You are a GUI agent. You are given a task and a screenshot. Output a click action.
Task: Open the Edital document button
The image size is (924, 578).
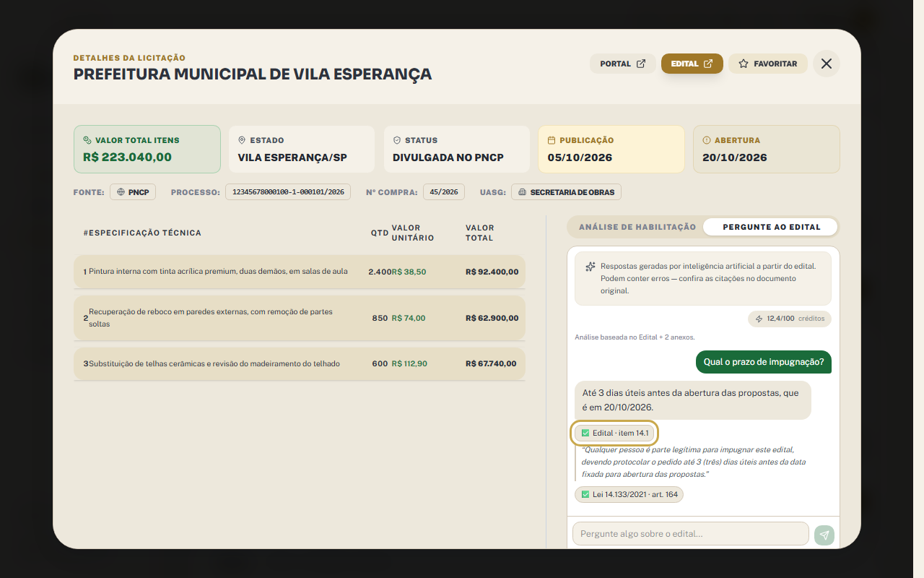(x=692, y=64)
